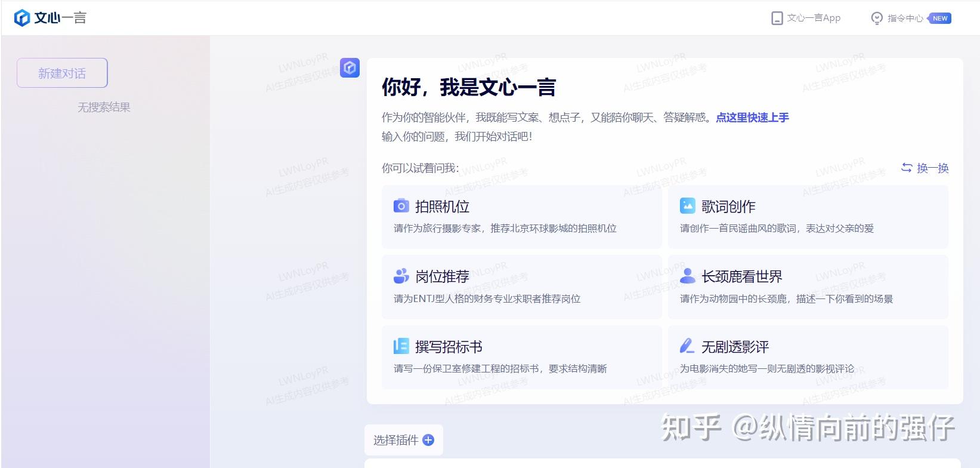The image size is (980, 468).
Task: Click the 无搜索结果 message in sidebar
Action: tap(104, 107)
